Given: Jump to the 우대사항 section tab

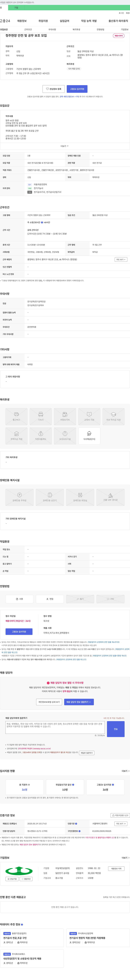Looking at the screenshot, I should (52, 29).
